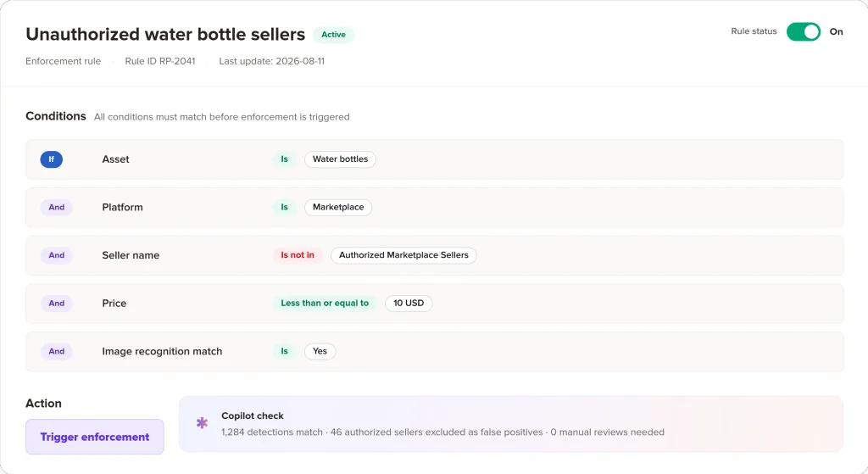The width and height of the screenshot is (868, 474).
Task: Click the Is operator in Platform row
Action: pyautogui.click(x=285, y=207)
